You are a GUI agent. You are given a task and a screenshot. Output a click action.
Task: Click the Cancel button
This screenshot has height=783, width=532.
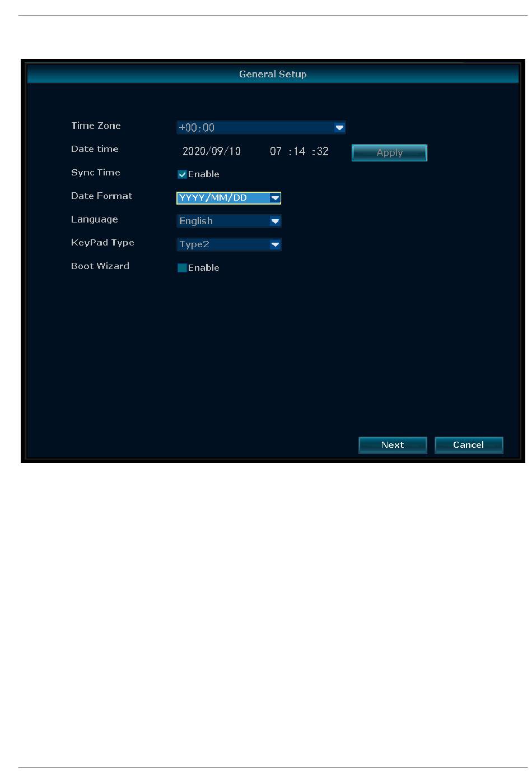tap(469, 445)
